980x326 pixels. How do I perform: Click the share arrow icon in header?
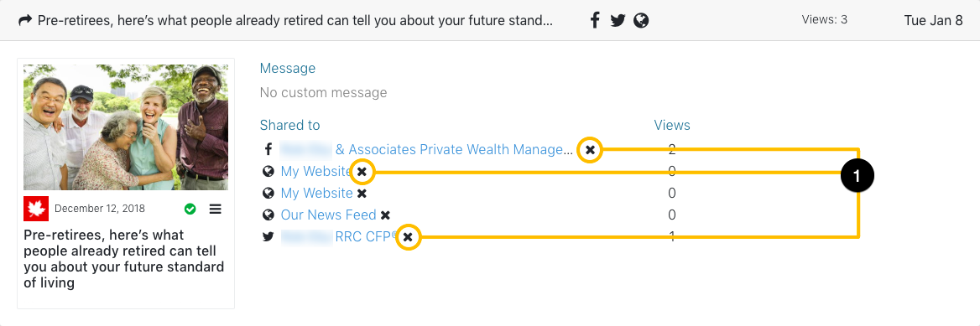pyautogui.click(x=25, y=21)
